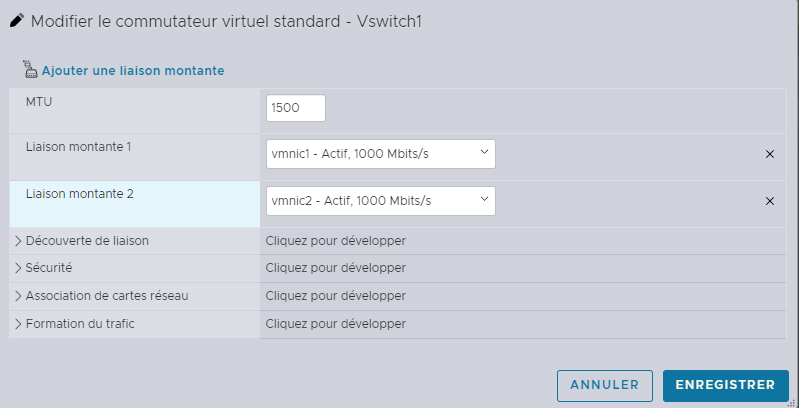This screenshot has height=408, width=799.
Task: Select the Liaison montante 2 row label
Action: click(79, 194)
